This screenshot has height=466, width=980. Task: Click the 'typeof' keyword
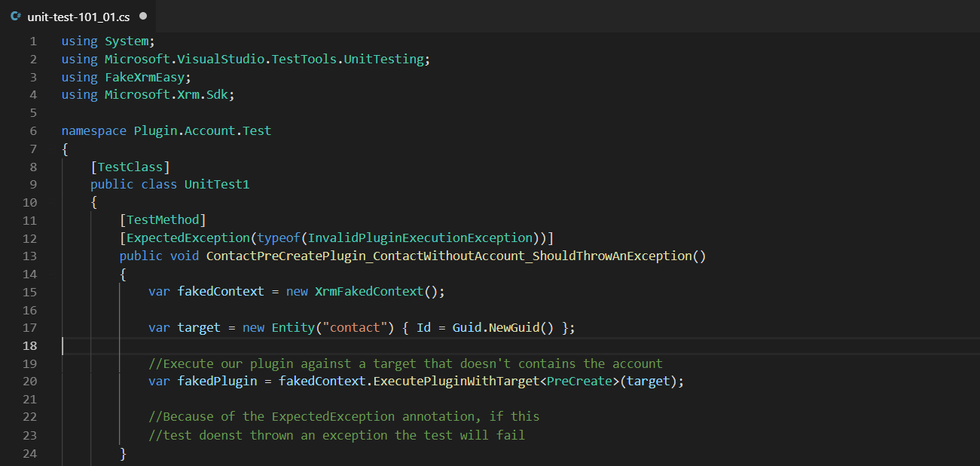(279, 238)
